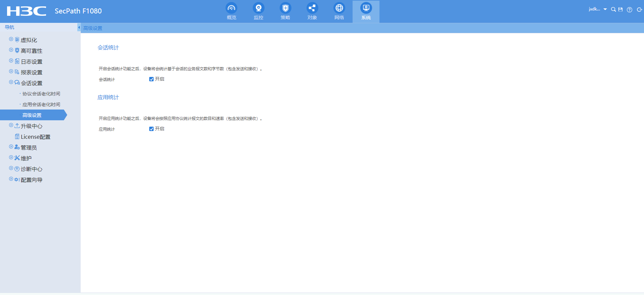This screenshot has width=644, height=295.
Task: Click the logout arrow icon
Action: 639,10
